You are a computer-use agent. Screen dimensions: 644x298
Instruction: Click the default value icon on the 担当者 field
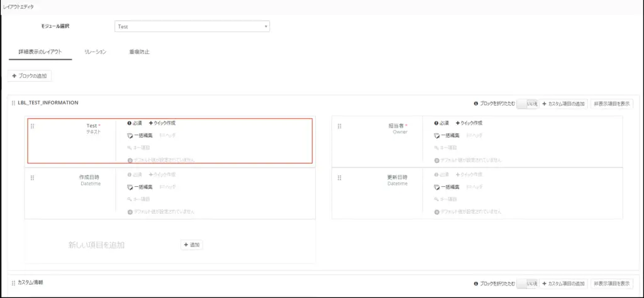pos(436,160)
